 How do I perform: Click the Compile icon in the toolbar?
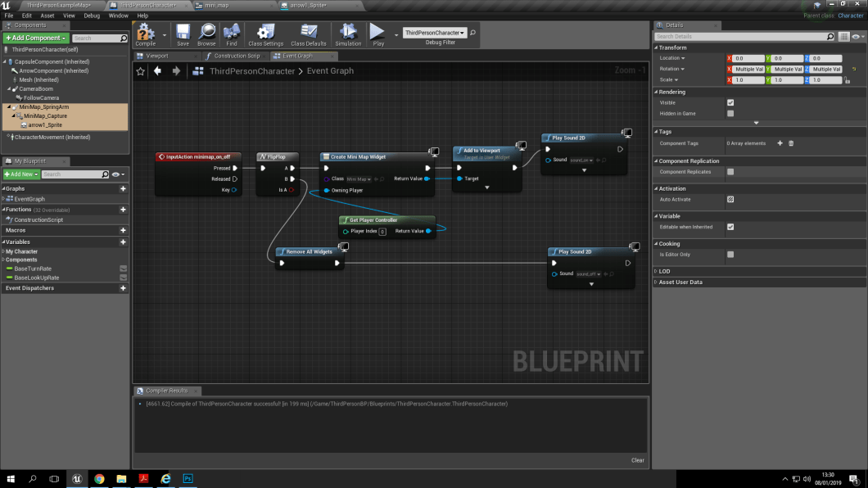[x=146, y=34]
